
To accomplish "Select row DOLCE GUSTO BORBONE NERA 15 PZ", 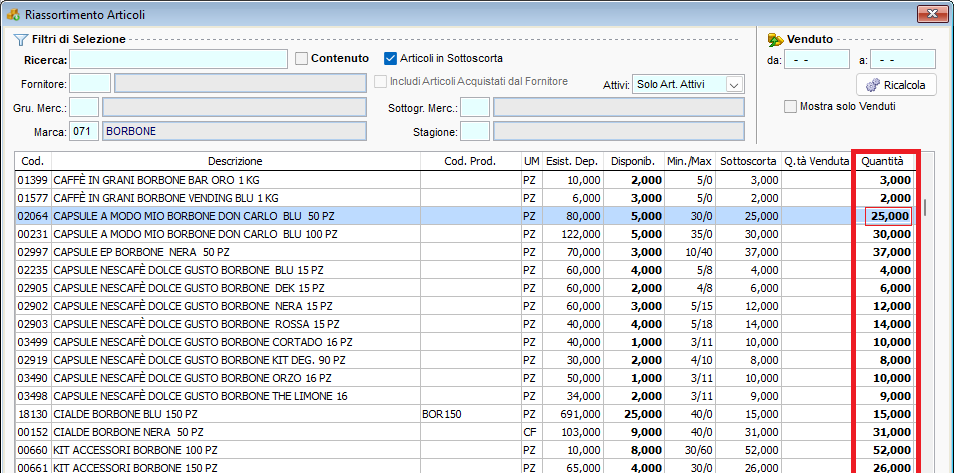I will point(465,306).
